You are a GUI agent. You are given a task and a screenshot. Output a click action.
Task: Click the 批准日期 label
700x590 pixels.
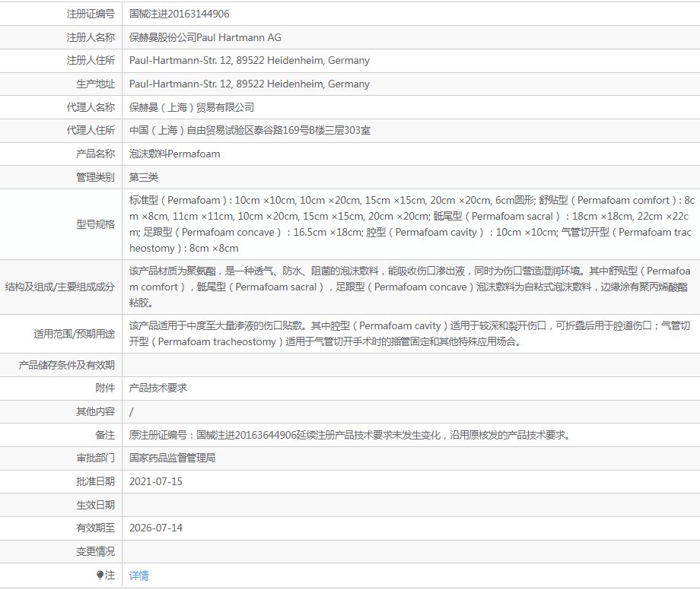click(x=96, y=481)
